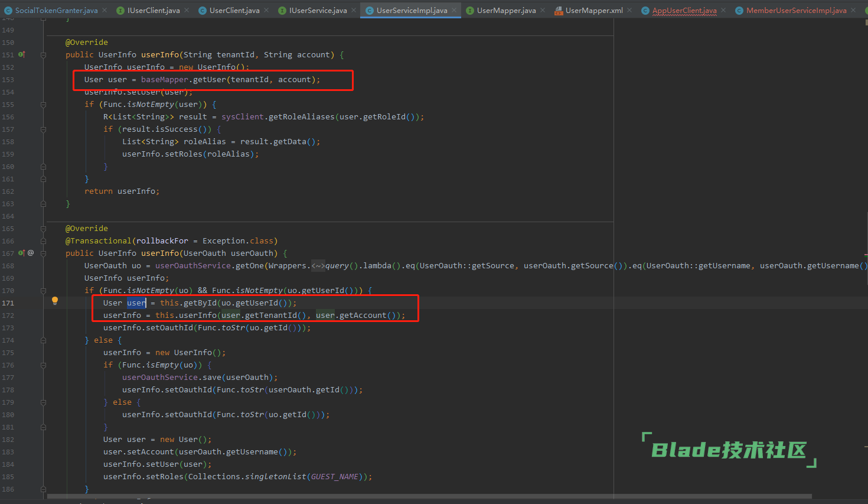Click 'getUser' method call on line 153
The width and height of the screenshot is (868, 504).
210,80
